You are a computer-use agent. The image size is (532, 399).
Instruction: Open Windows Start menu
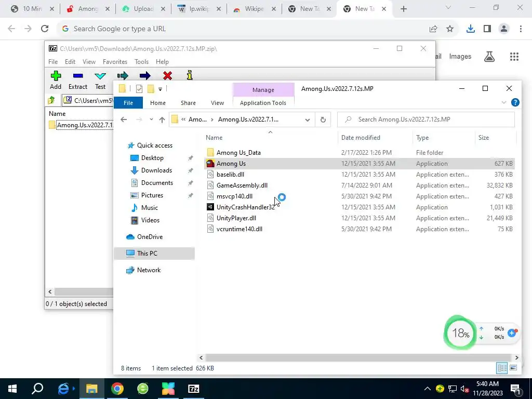(x=12, y=389)
